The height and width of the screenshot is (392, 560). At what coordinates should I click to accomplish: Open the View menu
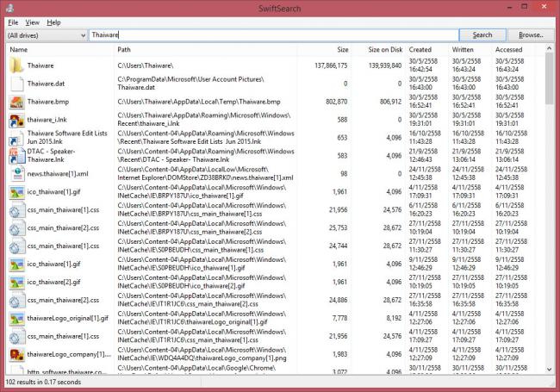click(32, 22)
